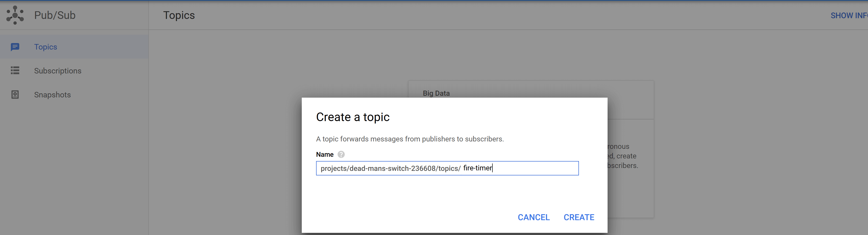Open the Topics sidebar item
The height and width of the screenshot is (235, 868).
(x=45, y=47)
